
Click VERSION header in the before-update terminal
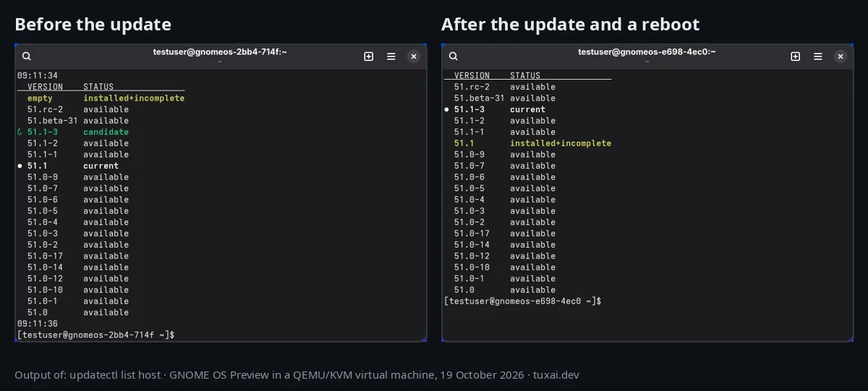coord(45,86)
